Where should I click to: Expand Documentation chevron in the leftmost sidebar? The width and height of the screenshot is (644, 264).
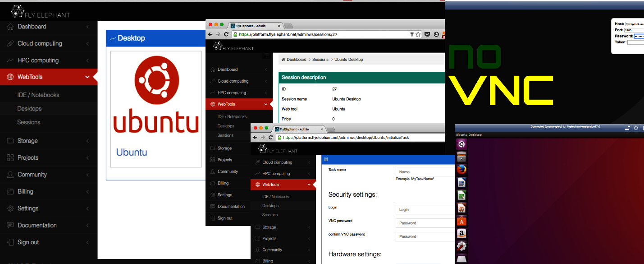coord(87,225)
